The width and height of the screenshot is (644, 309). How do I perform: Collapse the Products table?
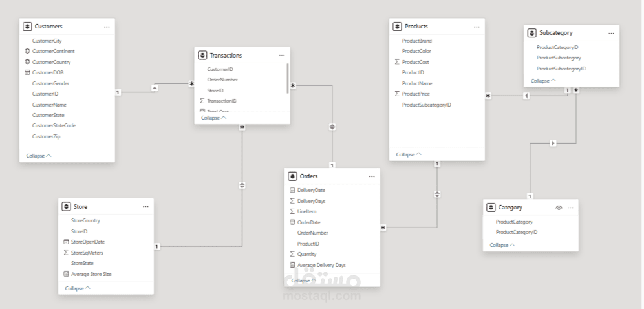[409, 154]
